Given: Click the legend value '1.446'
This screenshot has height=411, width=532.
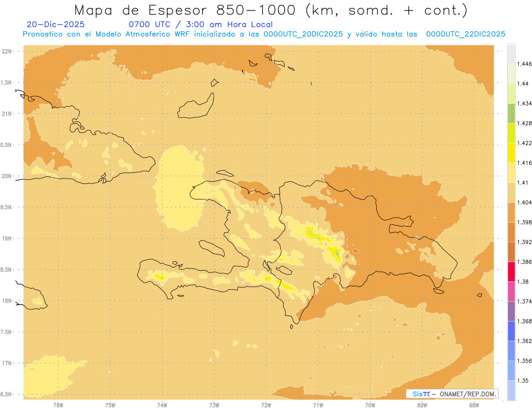Looking at the screenshot, I should (x=524, y=64).
